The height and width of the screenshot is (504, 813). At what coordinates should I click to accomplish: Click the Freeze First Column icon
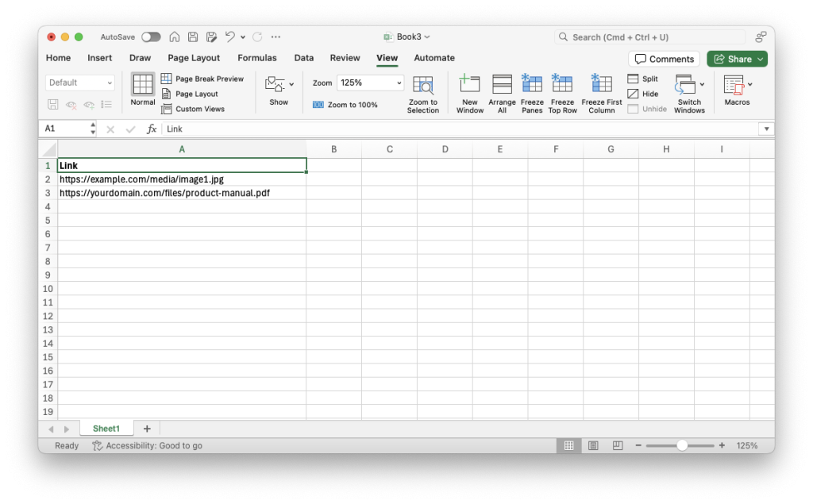[x=601, y=91]
